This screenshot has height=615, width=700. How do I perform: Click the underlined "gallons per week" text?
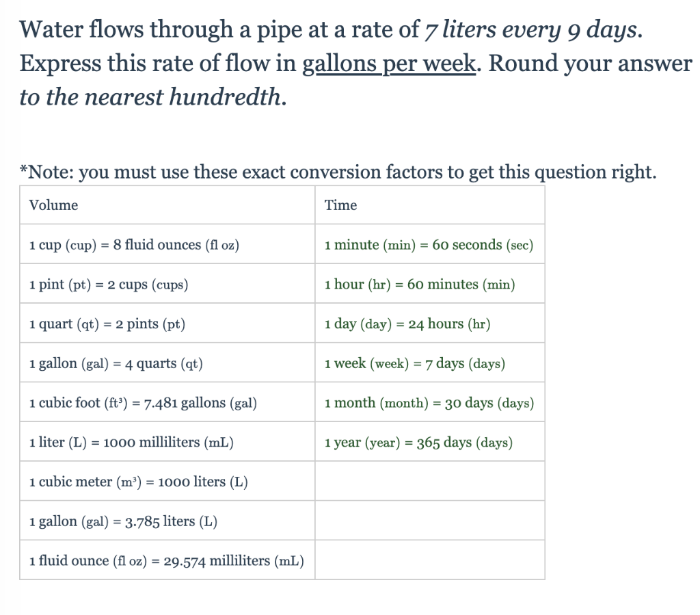click(388, 64)
